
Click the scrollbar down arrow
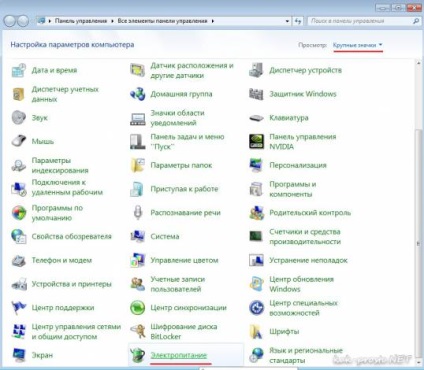point(418,361)
